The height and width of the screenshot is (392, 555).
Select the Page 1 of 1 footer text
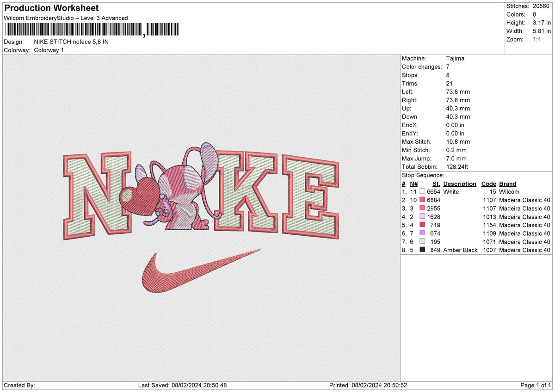[x=536, y=385]
